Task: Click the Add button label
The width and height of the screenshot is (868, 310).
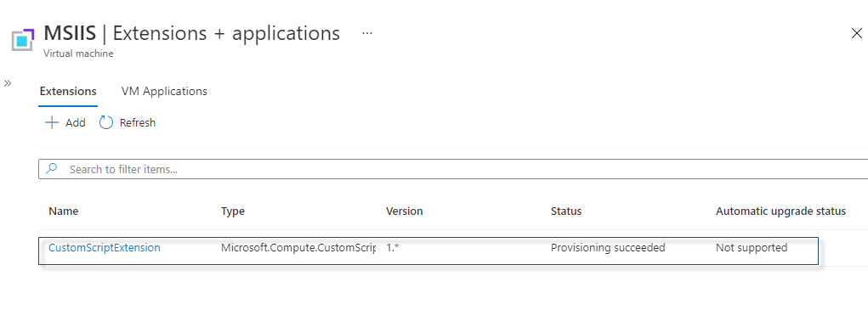Action: click(76, 122)
